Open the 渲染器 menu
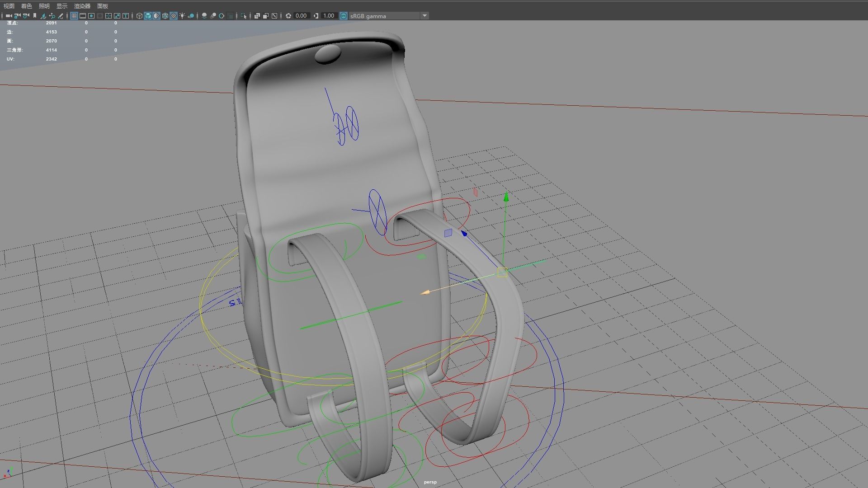The image size is (868, 488). click(82, 6)
